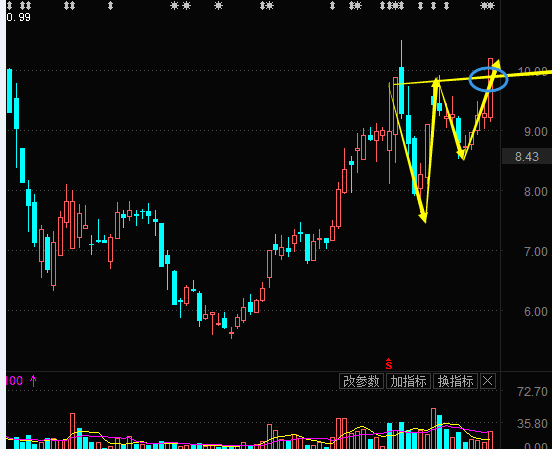The image size is (552, 449).
Task: Click the lowest candle at the chart bottom
Action: point(231,332)
